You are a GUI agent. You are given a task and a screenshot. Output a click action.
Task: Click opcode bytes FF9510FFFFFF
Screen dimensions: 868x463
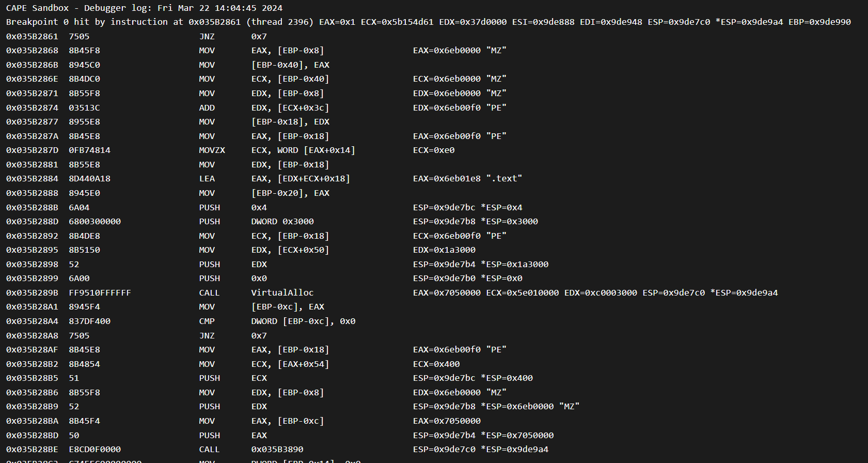click(100, 292)
